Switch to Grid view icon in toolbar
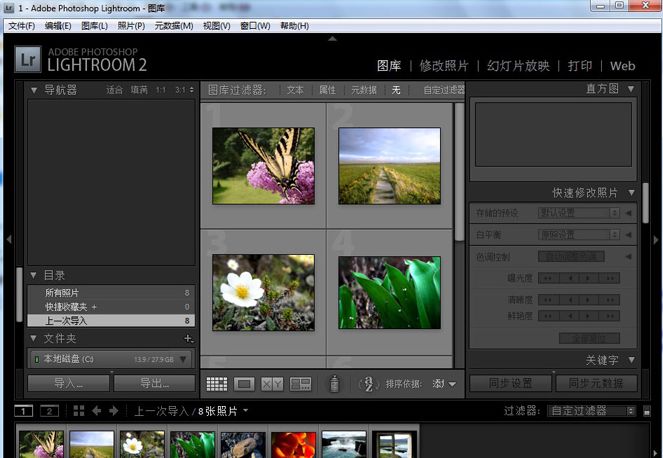 tap(217, 384)
